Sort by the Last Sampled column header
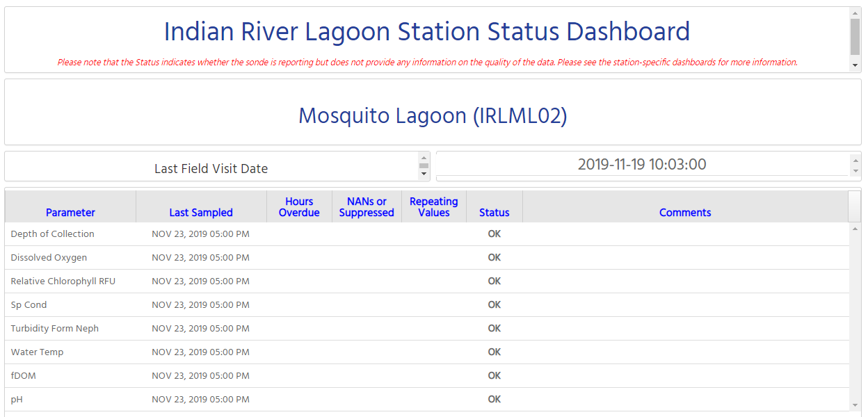This screenshot has width=868, height=417. coord(201,213)
